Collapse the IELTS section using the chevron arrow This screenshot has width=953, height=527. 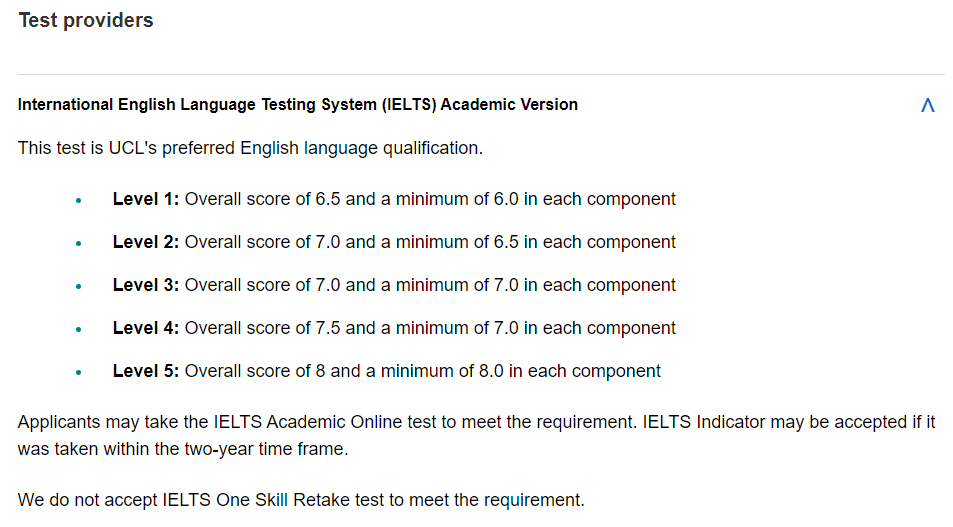click(x=927, y=105)
